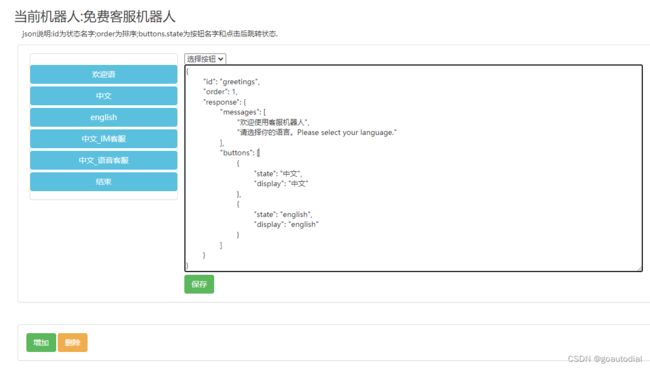The image size is (650, 369).
Task: Choose the 中文_IM客服 state button
Action: (104, 139)
